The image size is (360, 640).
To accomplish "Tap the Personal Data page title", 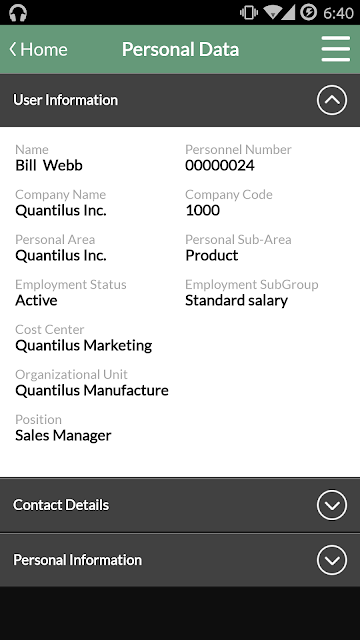I will click(x=180, y=49).
